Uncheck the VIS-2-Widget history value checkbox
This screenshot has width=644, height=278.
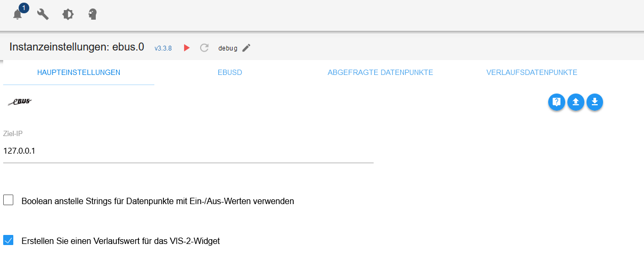[x=8, y=240]
